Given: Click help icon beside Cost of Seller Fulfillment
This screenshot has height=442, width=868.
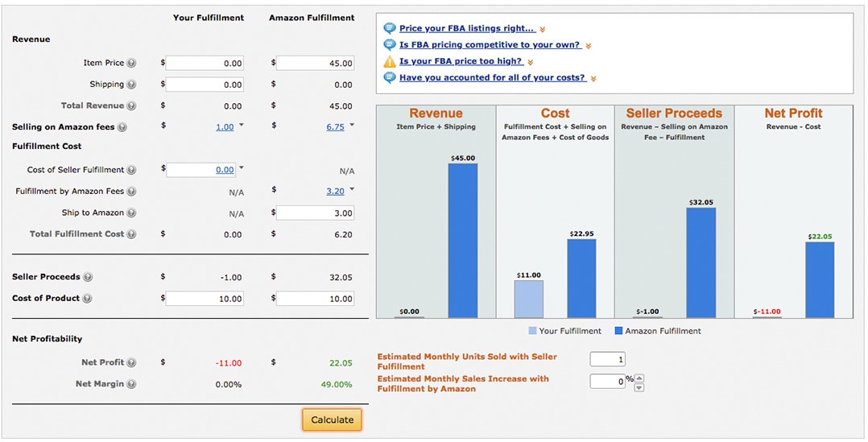Looking at the screenshot, I should (x=131, y=170).
